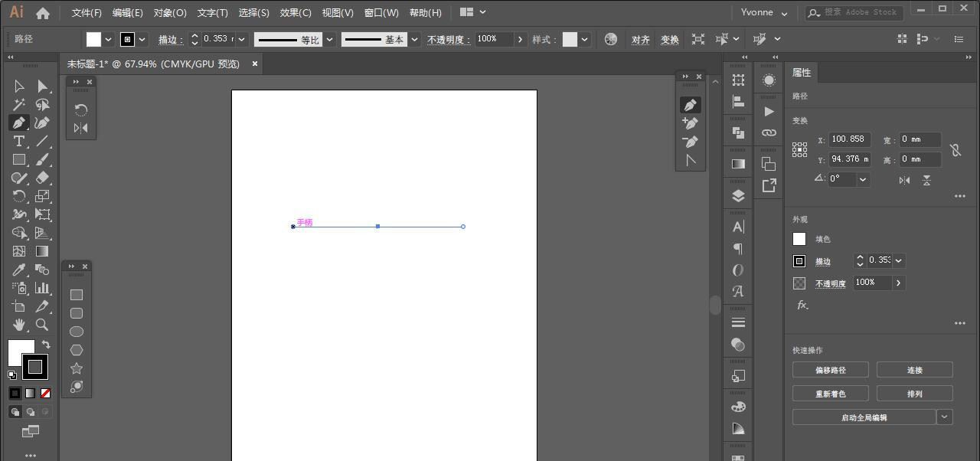Switch to the 未标题-1 document tab
The height and width of the screenshot is (461, 980).
point(153,64)
